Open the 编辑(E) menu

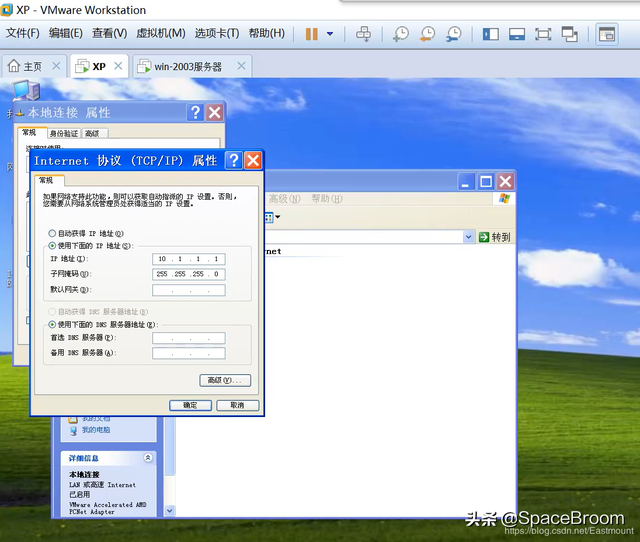pos(66,33)
